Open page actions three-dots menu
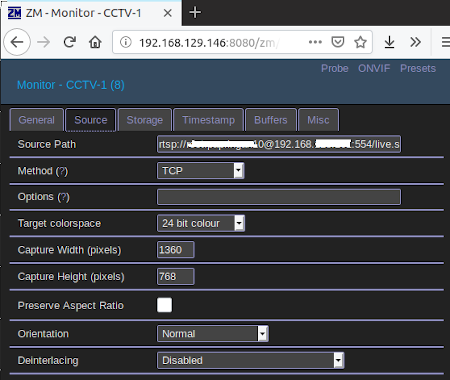This screenshot has width=450, height=380. coord(315,42)
